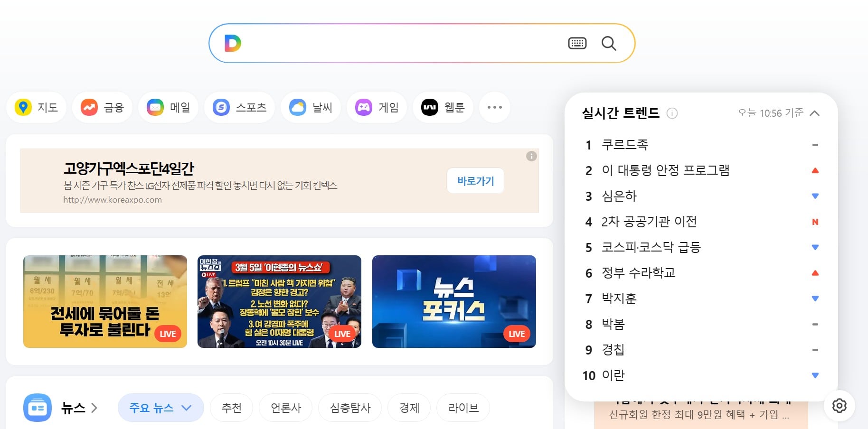
Task: Click the 바로가기 ad button
Action: pos(475,181)
